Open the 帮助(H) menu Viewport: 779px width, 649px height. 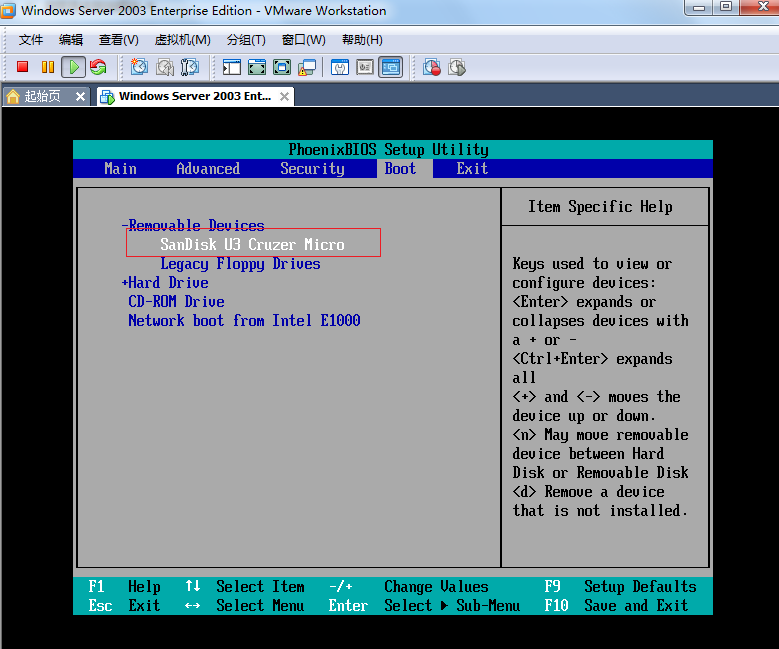[x=362, y=40]
